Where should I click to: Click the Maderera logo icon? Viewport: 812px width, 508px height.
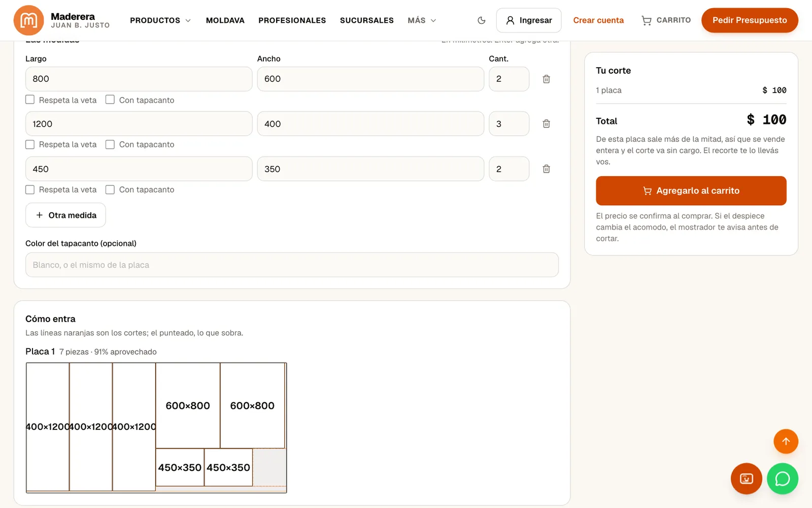[x=28, y=20]
